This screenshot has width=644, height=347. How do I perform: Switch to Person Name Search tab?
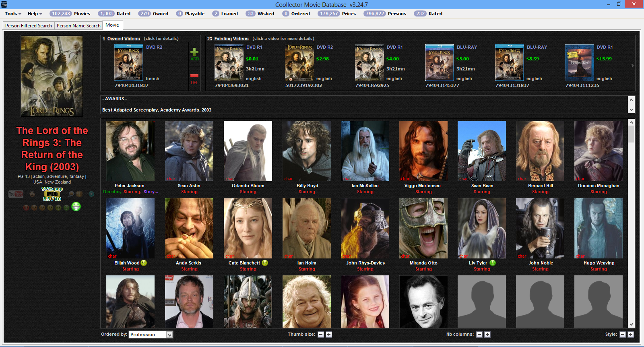pyautogui.click(x=78, y=26)
